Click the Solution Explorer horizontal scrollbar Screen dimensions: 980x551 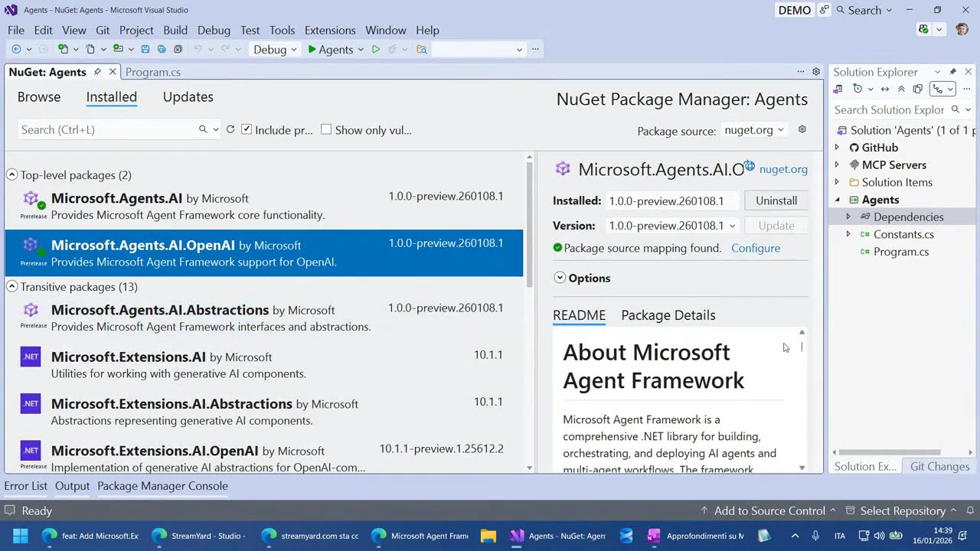click(x=890, y=452)
